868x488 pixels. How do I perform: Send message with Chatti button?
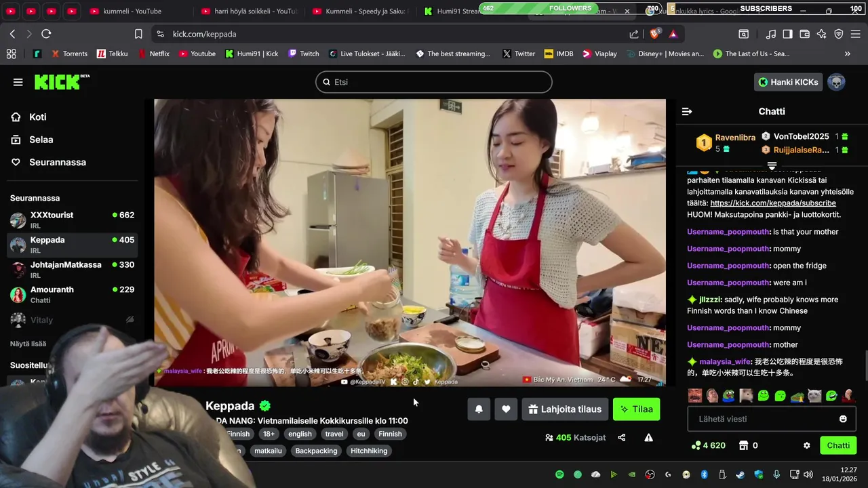click(x=838, y=445)
